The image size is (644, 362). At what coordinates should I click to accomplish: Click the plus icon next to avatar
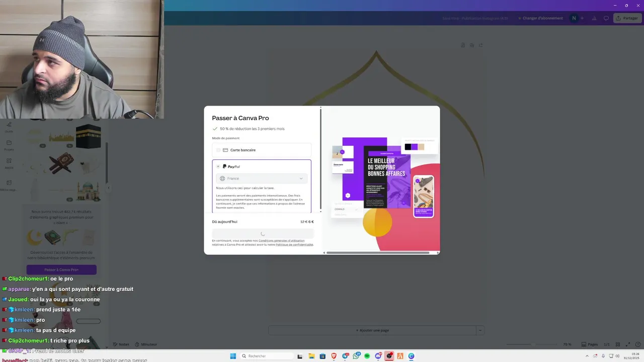[x=582, y=18]
